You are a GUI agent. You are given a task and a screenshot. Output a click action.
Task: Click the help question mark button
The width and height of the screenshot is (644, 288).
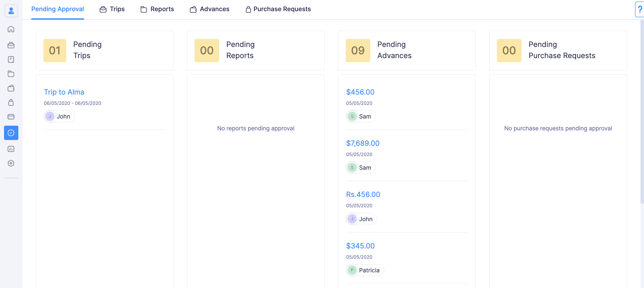[640, 9]
